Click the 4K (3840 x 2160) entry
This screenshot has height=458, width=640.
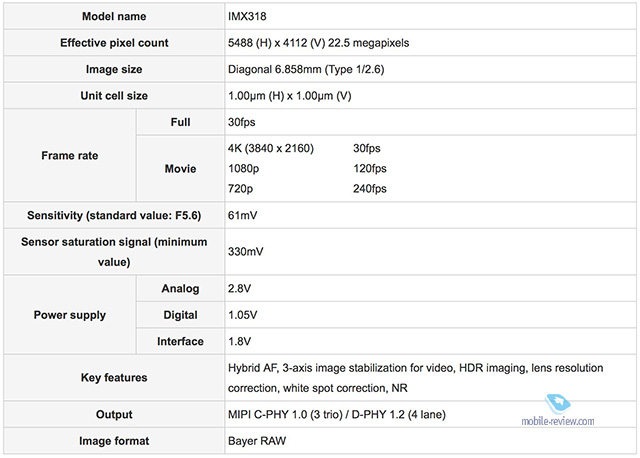pyautogui.click(x=271, y=148)
